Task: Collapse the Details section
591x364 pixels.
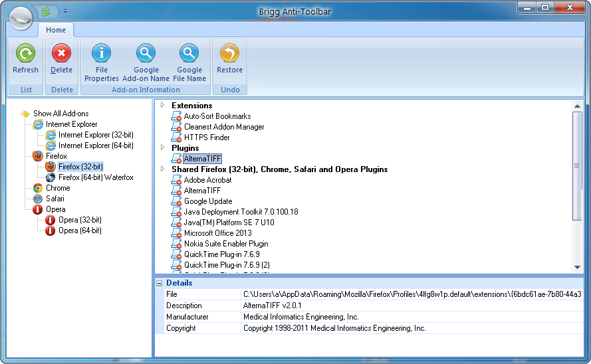Action: [x=160, y=283]
